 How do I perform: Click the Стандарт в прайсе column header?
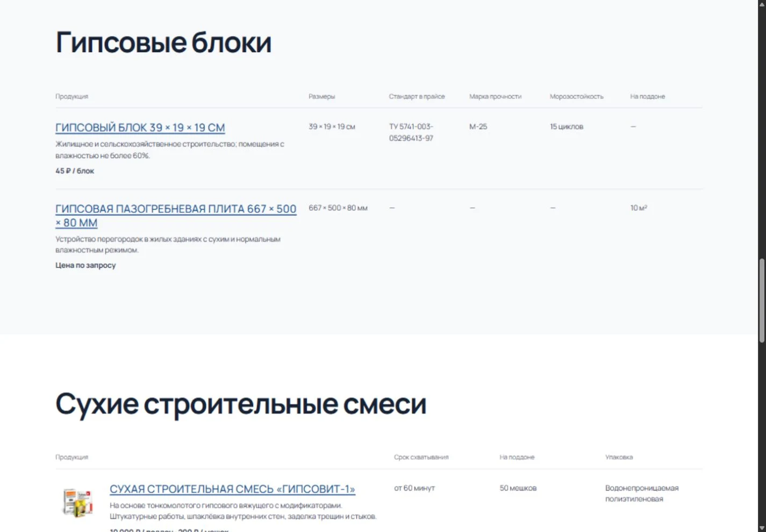pos(417,97)
